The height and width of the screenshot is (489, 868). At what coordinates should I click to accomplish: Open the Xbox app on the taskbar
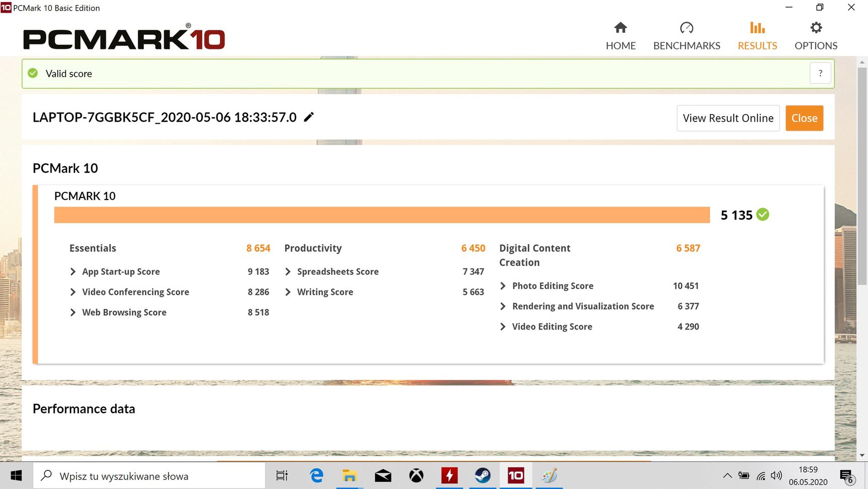[416, 475]
